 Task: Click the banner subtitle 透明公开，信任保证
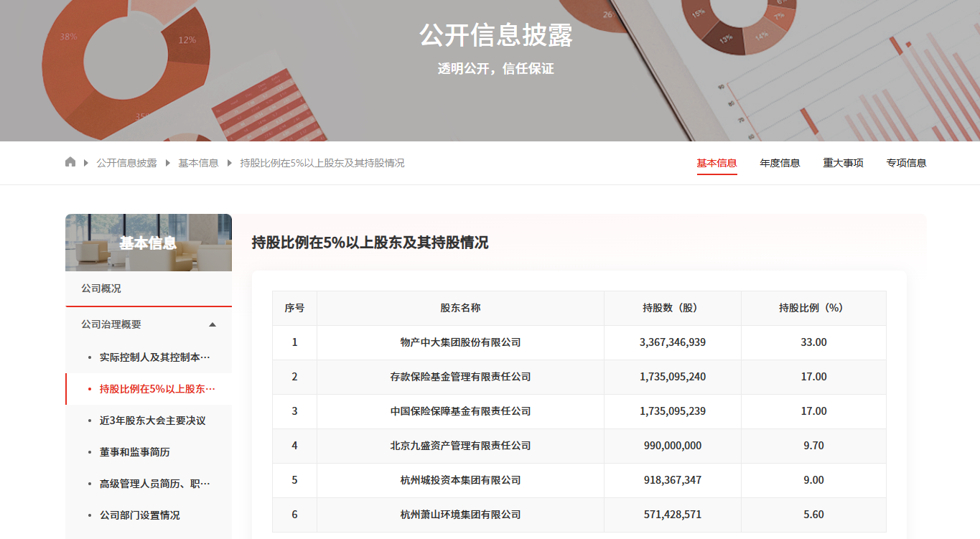point(496,69)
